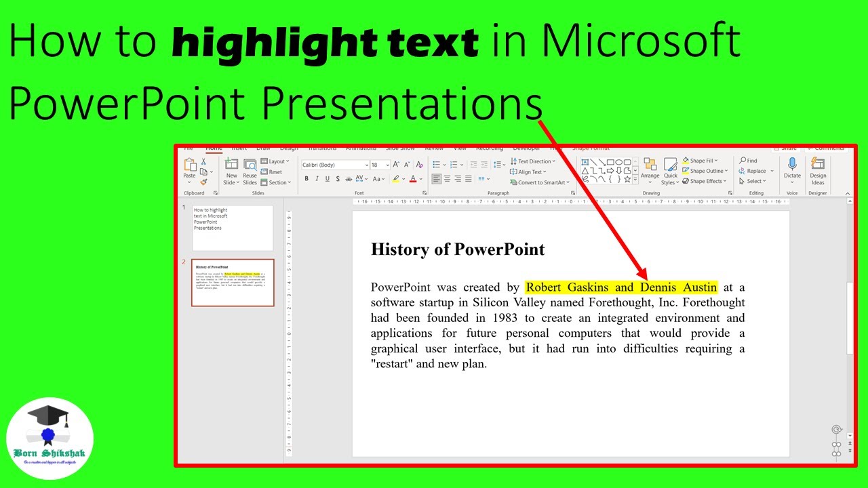Justify the paragraph text

(x=468, y=179)
